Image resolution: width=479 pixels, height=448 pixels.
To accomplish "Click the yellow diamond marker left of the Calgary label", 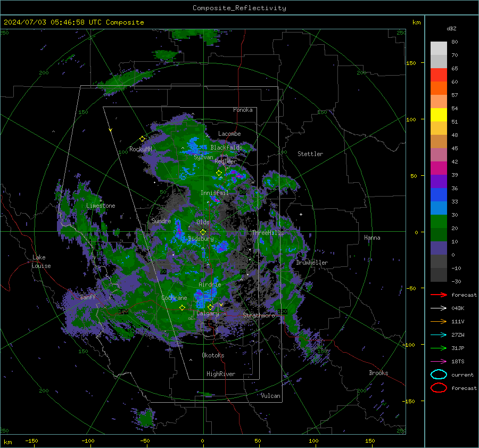I will pyautogui.click(x=182, y=307).
